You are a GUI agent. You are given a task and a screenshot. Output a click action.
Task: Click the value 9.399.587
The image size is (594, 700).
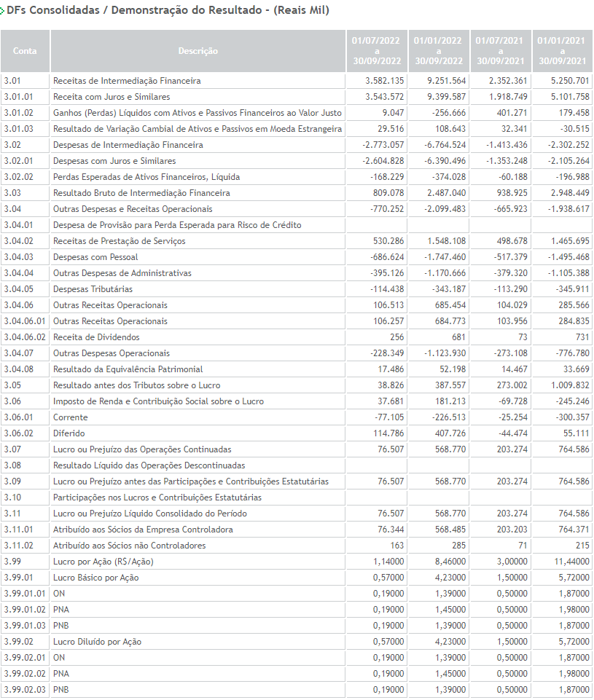(x=446, y=97)
